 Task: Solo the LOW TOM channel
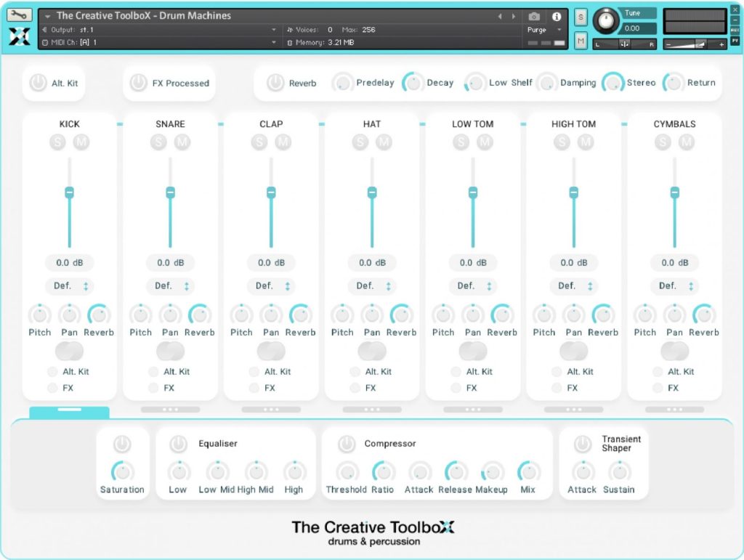(461, 142)
